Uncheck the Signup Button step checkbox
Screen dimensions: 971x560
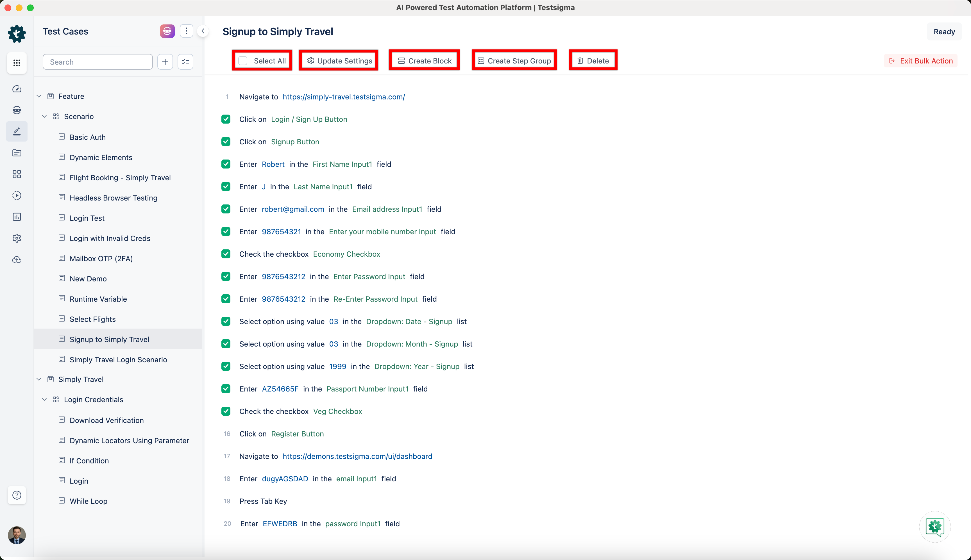point(226,142)
